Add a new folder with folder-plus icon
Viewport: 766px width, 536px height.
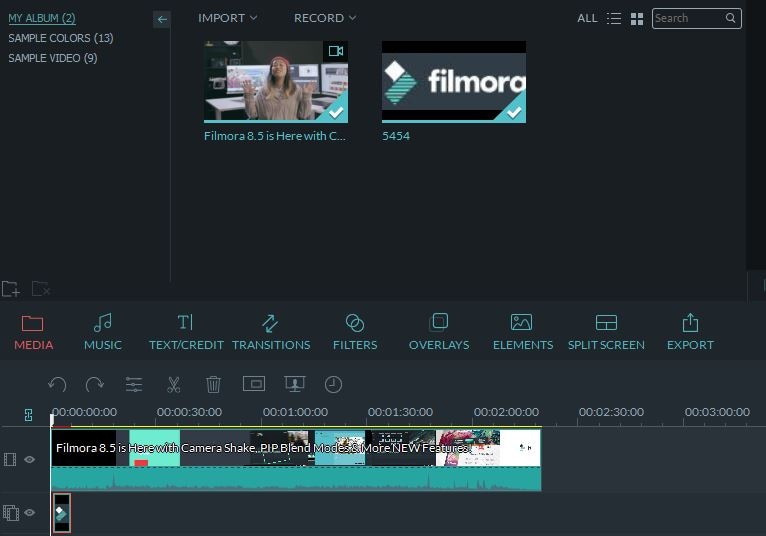coord(11,289)
